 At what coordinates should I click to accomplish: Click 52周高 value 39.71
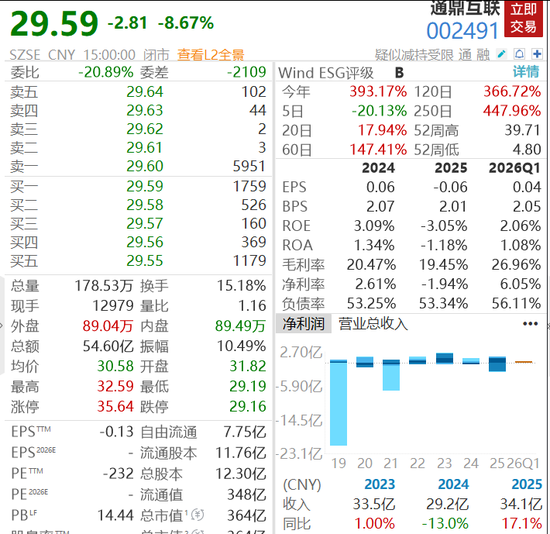523,130
